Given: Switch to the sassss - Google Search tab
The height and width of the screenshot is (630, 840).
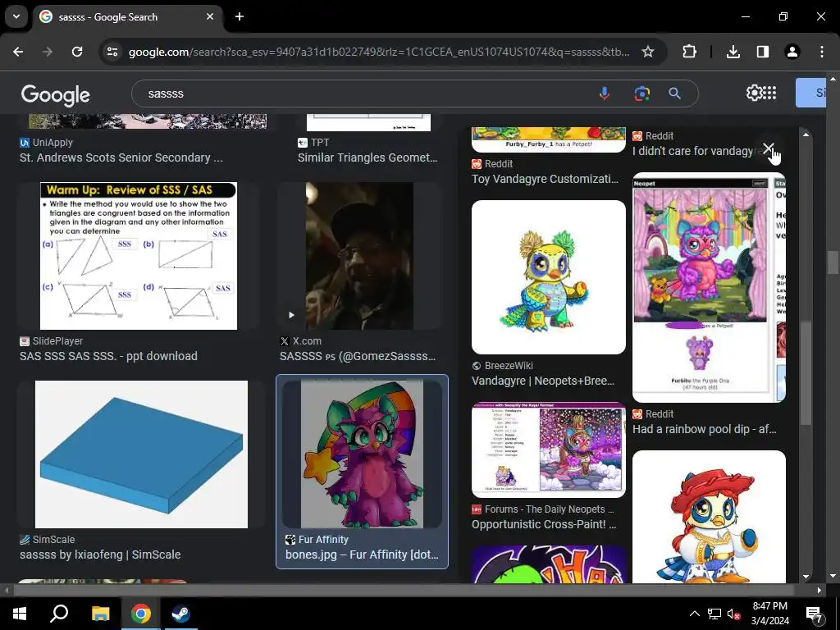Looking at the screenshot, I should pos(126,16).
